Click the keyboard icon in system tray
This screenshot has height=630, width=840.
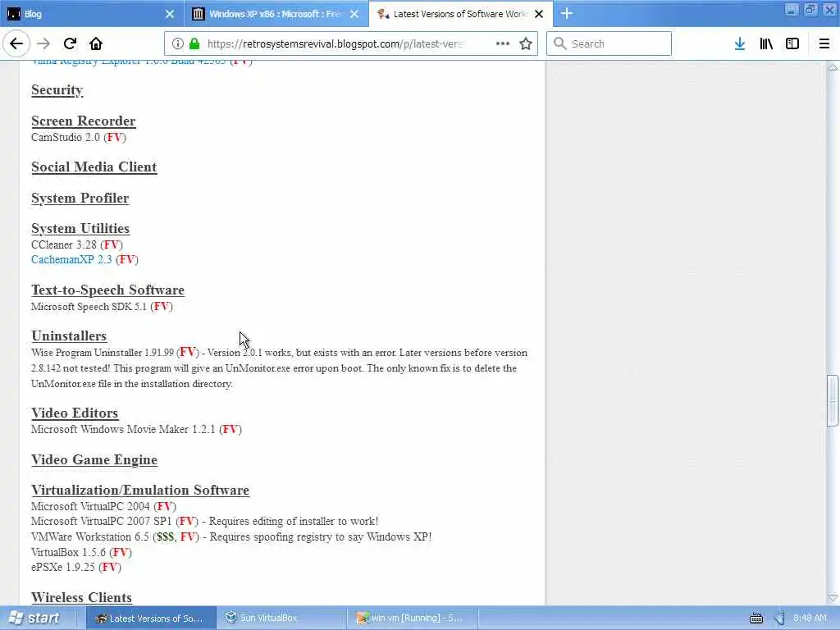click(x=756, y=619)
